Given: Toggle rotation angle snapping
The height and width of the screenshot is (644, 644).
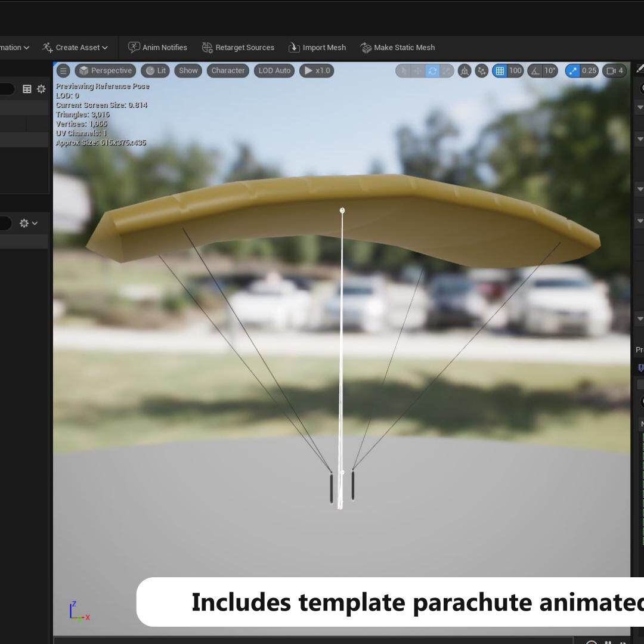Looking at the screenshot, I should tap(535, 71).
